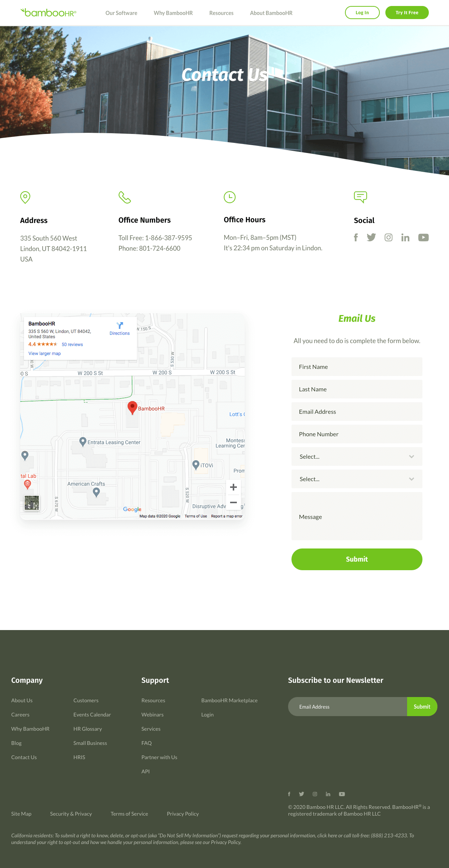449x868 pixels.
Task: Focus the newsletter Email Address field
Action: point(348,706)
